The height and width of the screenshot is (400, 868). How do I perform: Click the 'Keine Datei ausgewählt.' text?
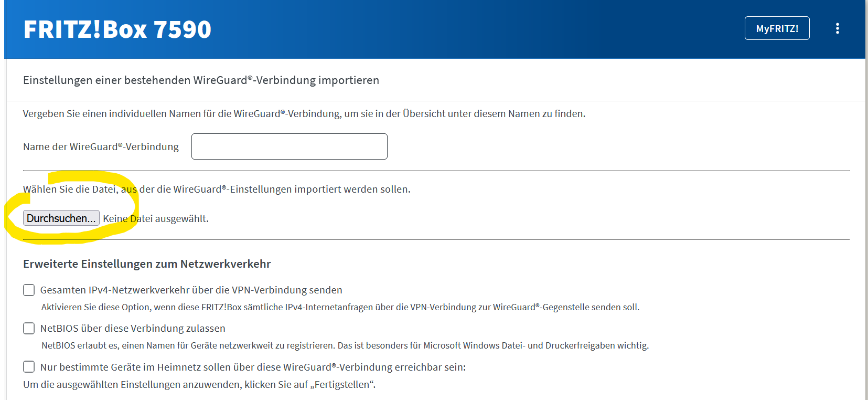tap(156, 218)
